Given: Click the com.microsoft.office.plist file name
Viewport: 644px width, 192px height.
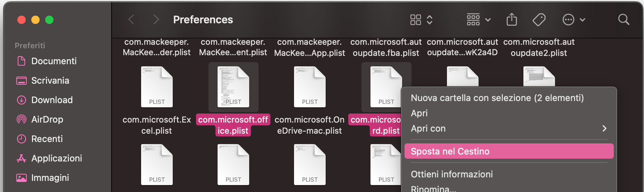Looking at the screenshot, I should point(233,125).
